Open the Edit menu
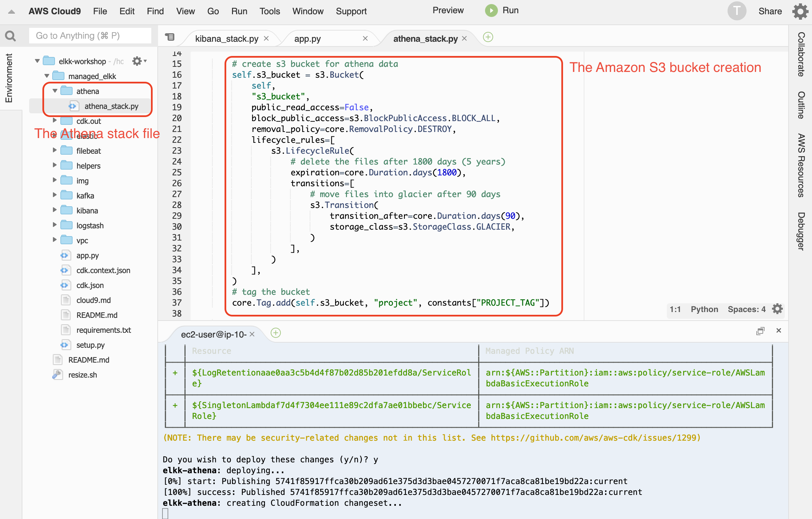Viewport: 812px width, 519px height. pos(127,11)
